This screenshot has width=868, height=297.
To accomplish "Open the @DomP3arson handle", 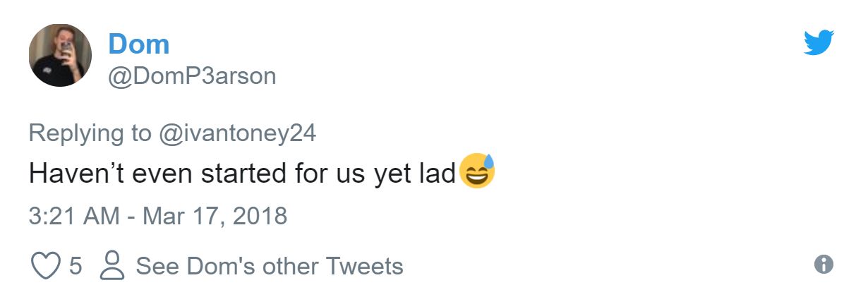I will 191,75.
